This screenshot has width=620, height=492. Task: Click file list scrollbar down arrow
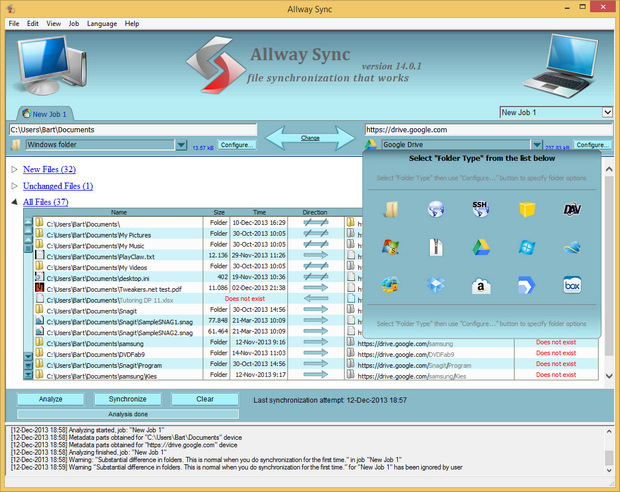click(609, 376)
